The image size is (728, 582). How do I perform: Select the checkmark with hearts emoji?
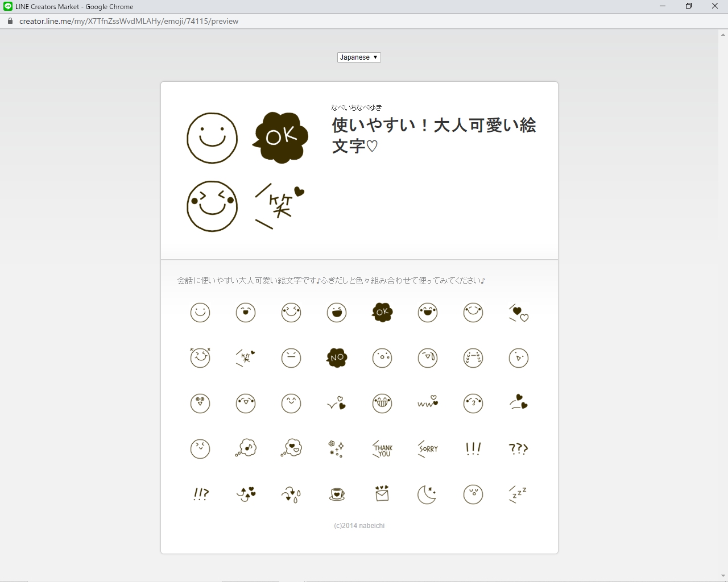[x=337, y=403]
